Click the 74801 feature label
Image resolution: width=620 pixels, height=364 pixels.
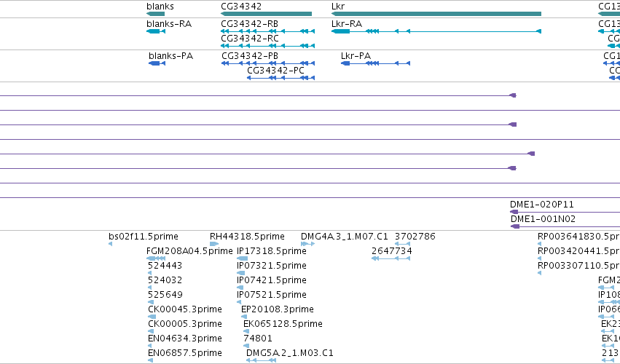258,339
